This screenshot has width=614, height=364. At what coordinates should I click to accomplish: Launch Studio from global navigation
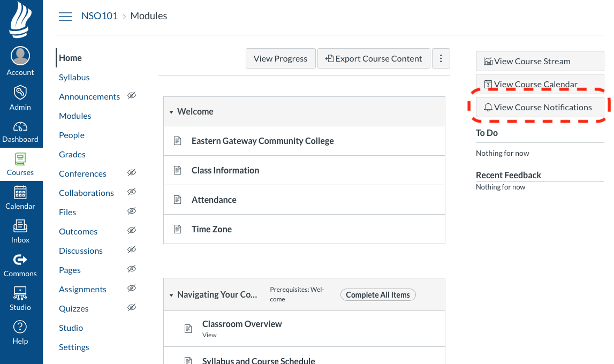[x=20, y=294]
